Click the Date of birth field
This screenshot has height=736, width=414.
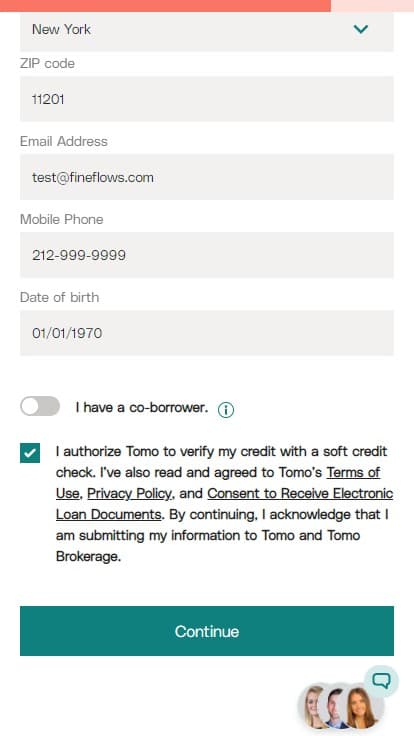(x=207, y=333)
